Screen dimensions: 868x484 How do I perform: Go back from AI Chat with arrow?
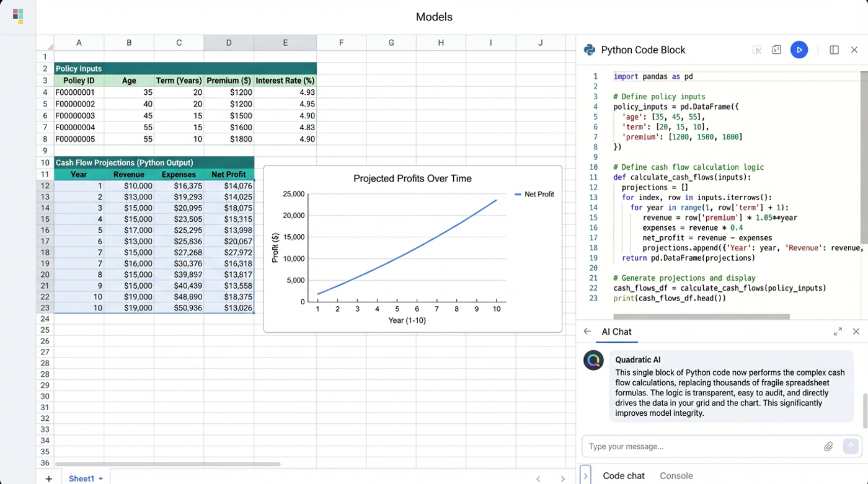[x=587, y=332]
